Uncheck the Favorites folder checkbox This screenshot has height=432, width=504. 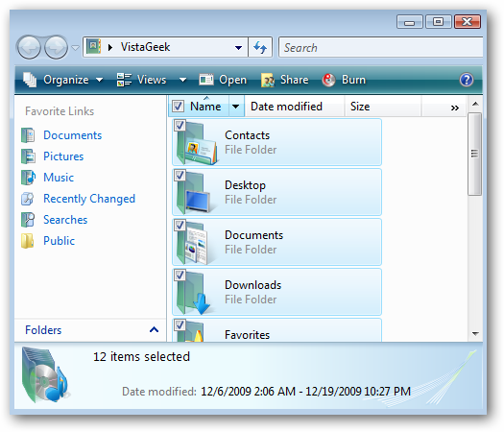pyautogui.click(x=180, y=324)
